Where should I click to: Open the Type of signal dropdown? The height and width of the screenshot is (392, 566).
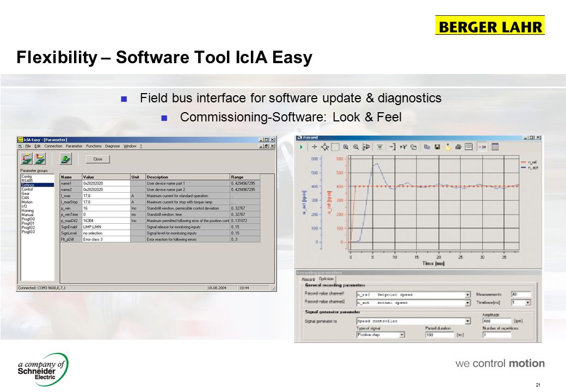pos(402,335)
